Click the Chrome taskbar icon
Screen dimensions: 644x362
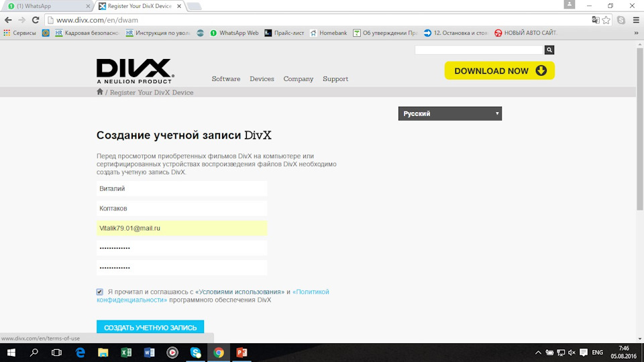point(219,353)
